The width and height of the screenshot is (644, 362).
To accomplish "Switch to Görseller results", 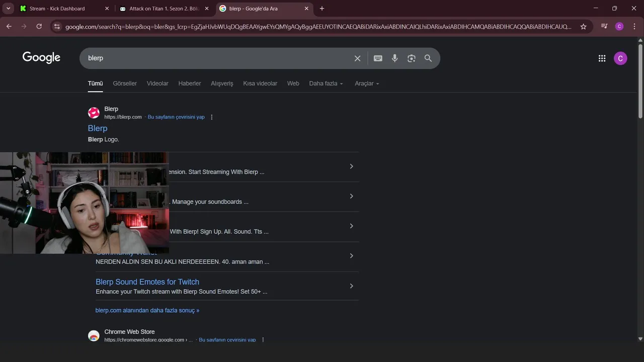I will click(x=125, y=83).
